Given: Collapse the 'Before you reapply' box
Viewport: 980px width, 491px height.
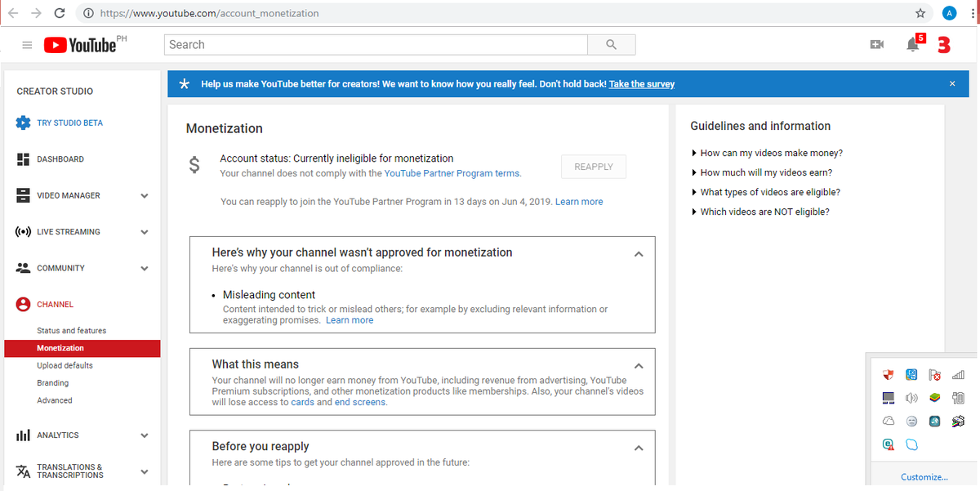Looking at the screenshot, I should [x=639, y=448].
